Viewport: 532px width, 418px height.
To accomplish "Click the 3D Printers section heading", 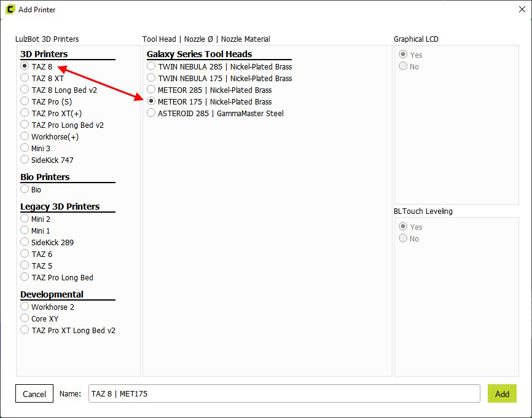I will click(x=44, y=54).
